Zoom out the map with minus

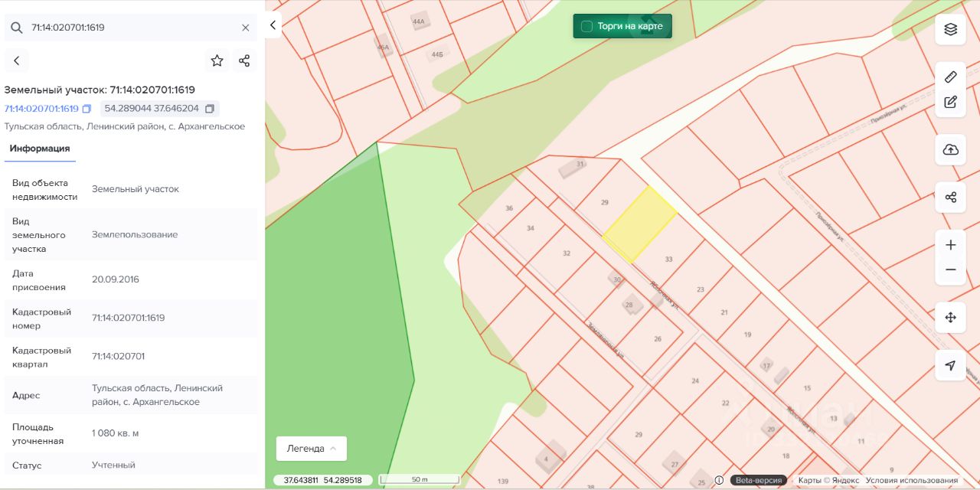[951, 269]
